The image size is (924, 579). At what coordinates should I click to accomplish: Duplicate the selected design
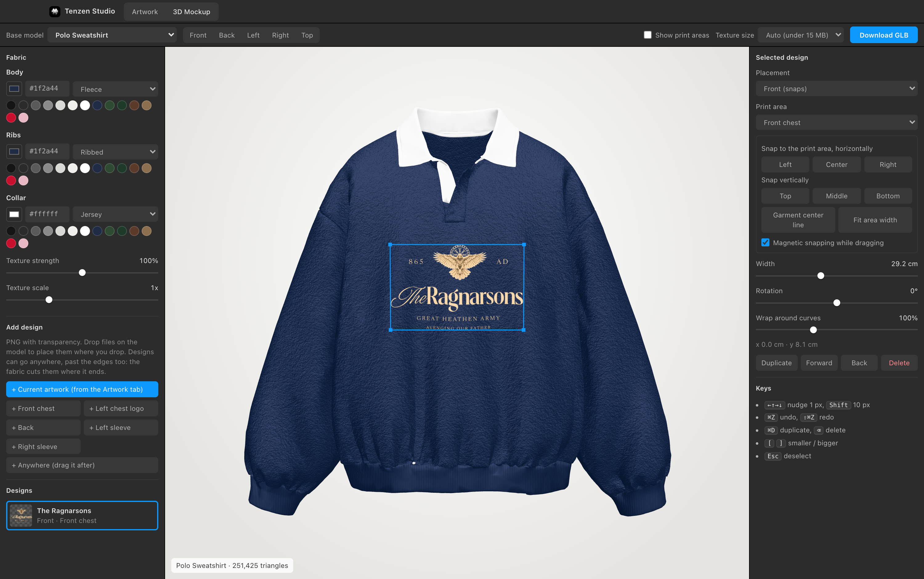click(x=776, y=362)
